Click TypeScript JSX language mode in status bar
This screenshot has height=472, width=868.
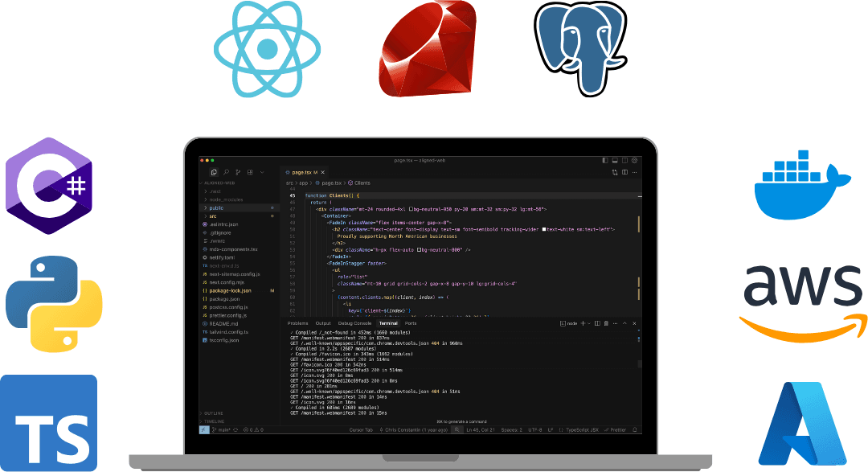coord(580,430)
